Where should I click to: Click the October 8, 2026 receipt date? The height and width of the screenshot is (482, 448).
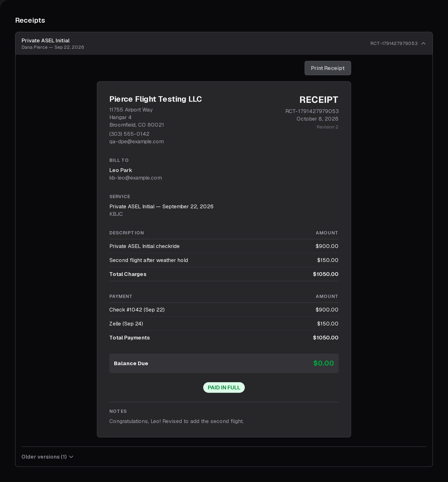(317, 119)
